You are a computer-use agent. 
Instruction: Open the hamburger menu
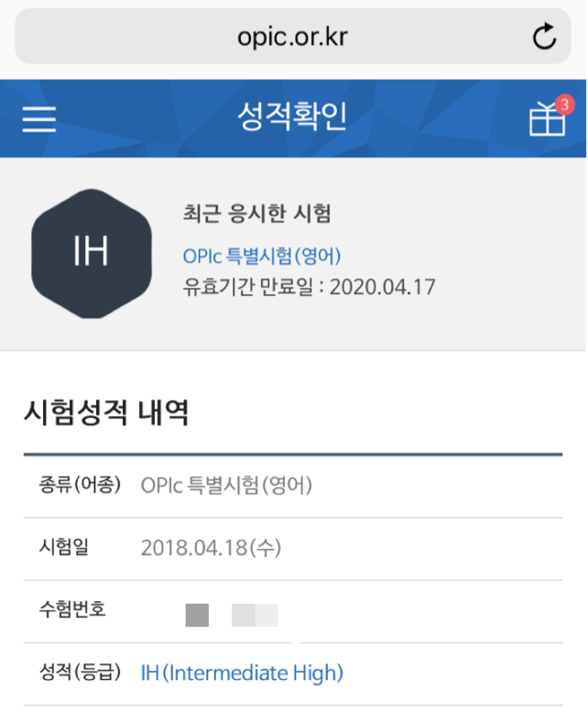pos(39,119)
